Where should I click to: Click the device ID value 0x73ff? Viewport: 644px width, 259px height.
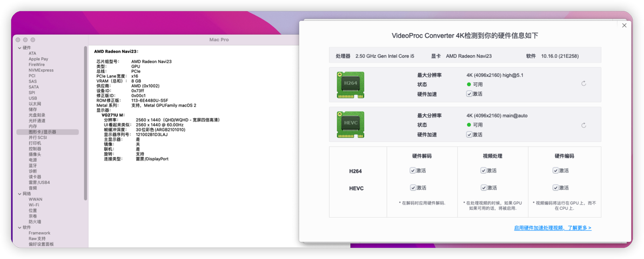(139, 91)
